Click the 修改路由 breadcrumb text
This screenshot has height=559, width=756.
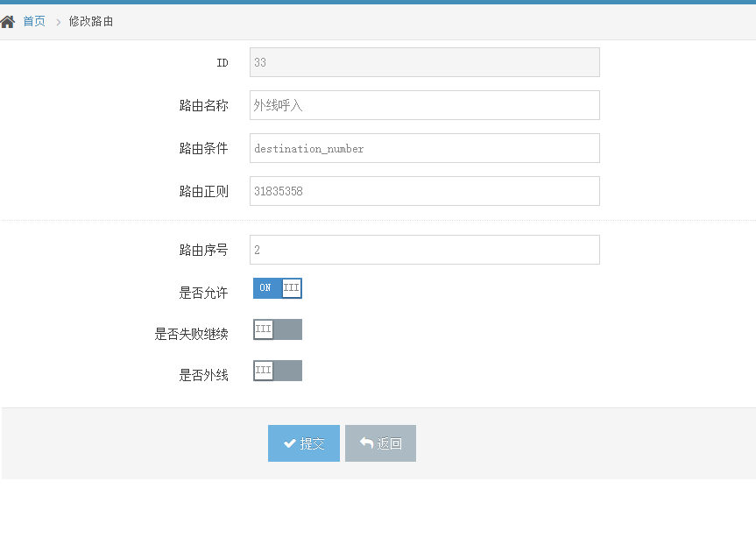pos(91,21)
